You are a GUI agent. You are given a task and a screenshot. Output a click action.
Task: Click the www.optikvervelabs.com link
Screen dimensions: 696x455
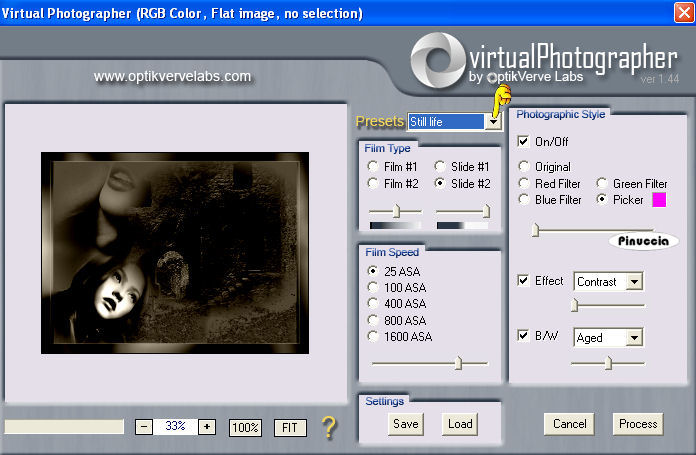[172, 76]
